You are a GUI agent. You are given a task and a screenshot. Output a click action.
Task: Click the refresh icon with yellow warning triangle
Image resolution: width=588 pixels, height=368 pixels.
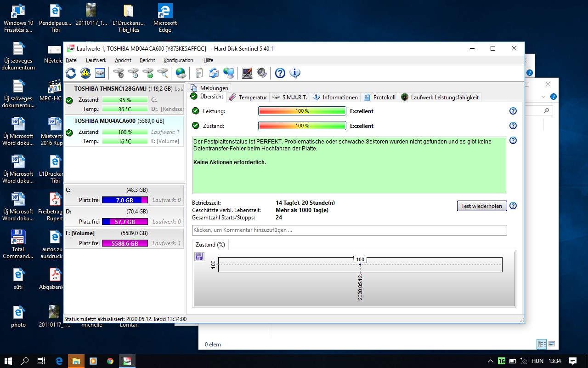[85, 73]
